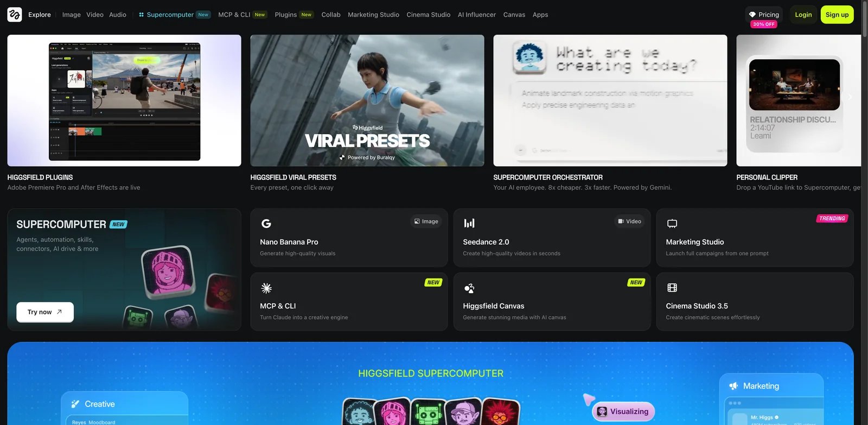
Task: Click the Google G icon on Nano Banana Pro
Action: (266, 224)
